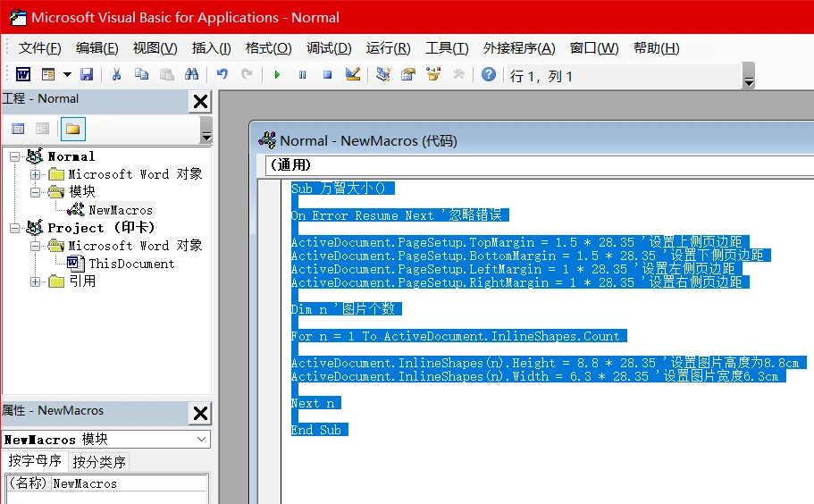Viewport: 814px width, 504px height.
Task: Click the Insert UserForm toolbar icon
Action: pyautogui.click(x=48, y=75)
